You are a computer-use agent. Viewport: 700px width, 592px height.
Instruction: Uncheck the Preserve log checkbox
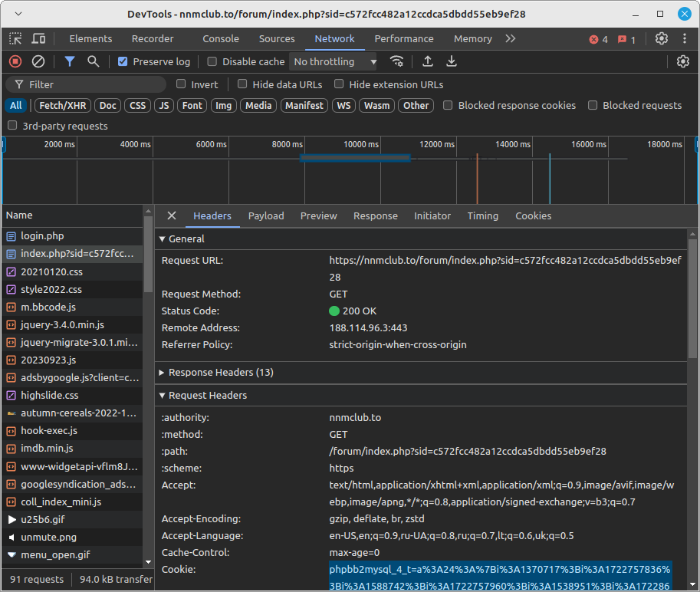click(123, 62)
